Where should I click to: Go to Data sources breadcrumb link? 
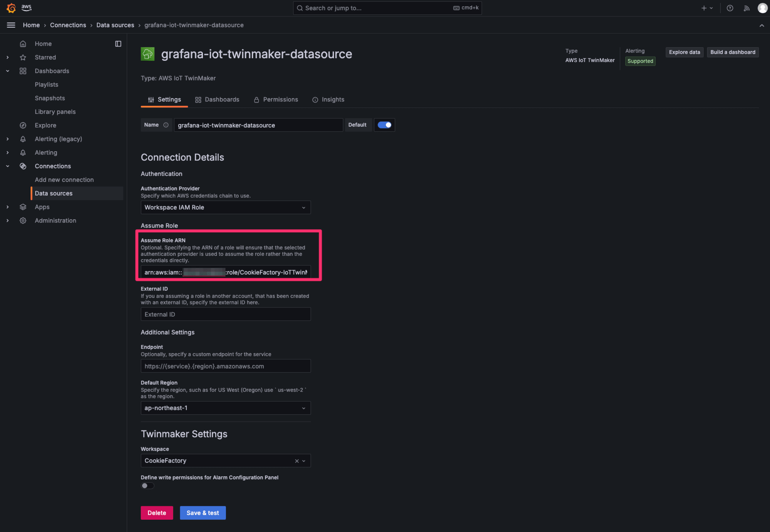coord(115,25)
